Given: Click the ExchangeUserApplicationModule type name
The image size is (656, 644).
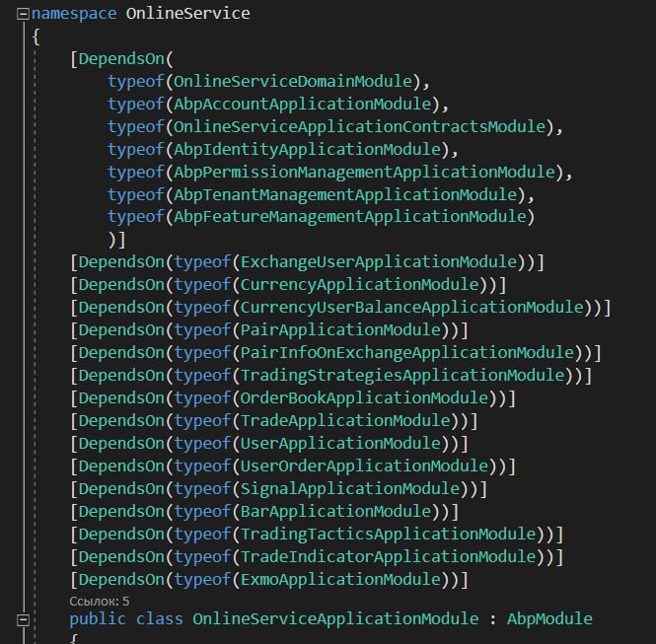Looking at the screenshot, I should pos(379,262).
